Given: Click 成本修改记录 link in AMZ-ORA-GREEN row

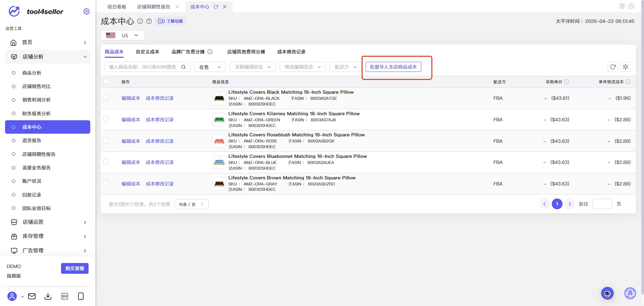Looking at the screenshot, I should coord(160,120).
